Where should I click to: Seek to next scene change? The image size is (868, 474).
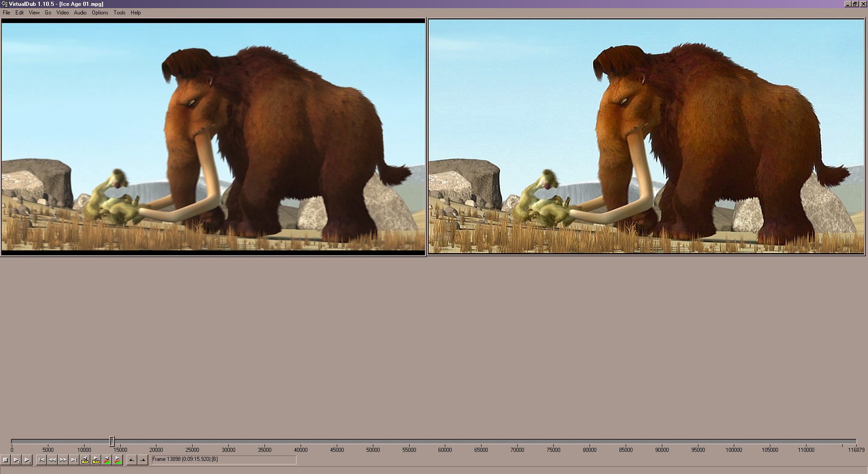coord(118,460)
